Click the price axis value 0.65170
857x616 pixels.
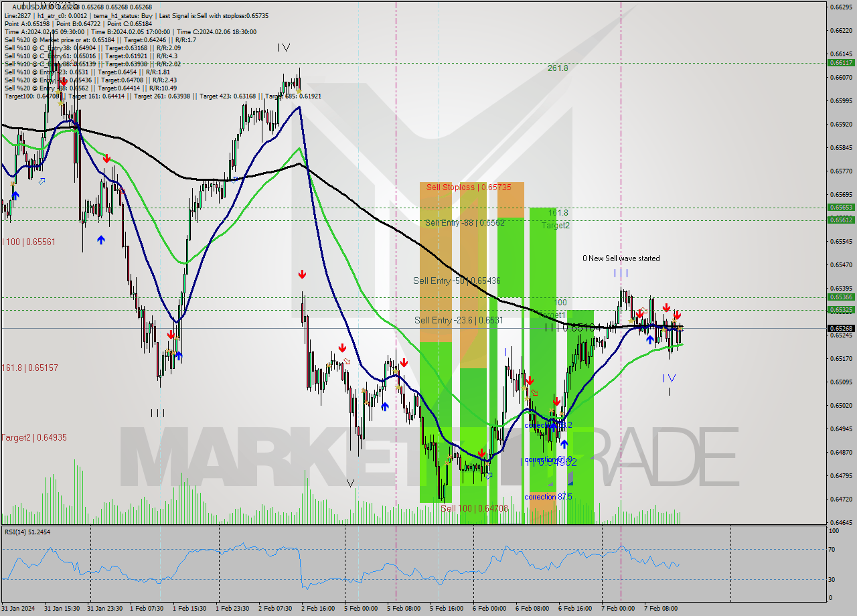(x=841, y=358)
